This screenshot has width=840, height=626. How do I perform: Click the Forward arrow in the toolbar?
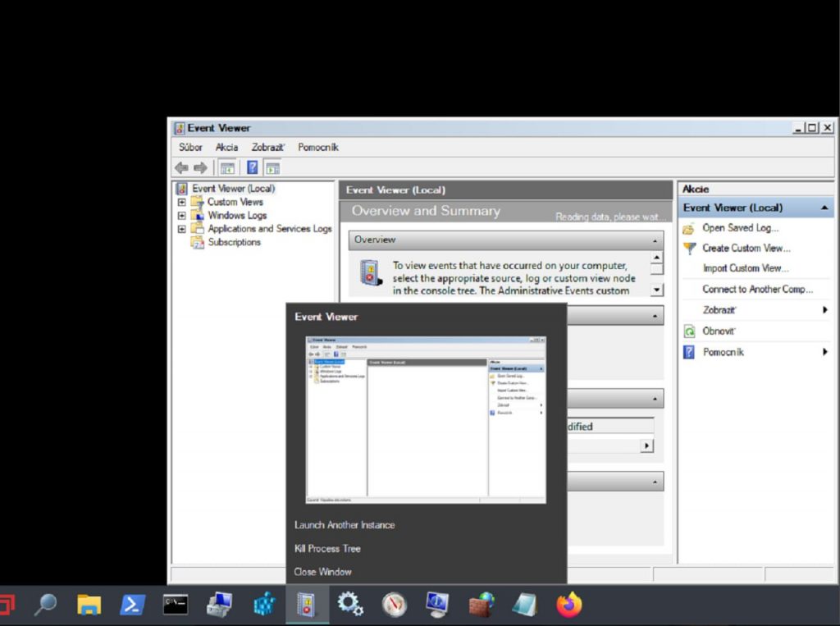click(x=200, y=167)
